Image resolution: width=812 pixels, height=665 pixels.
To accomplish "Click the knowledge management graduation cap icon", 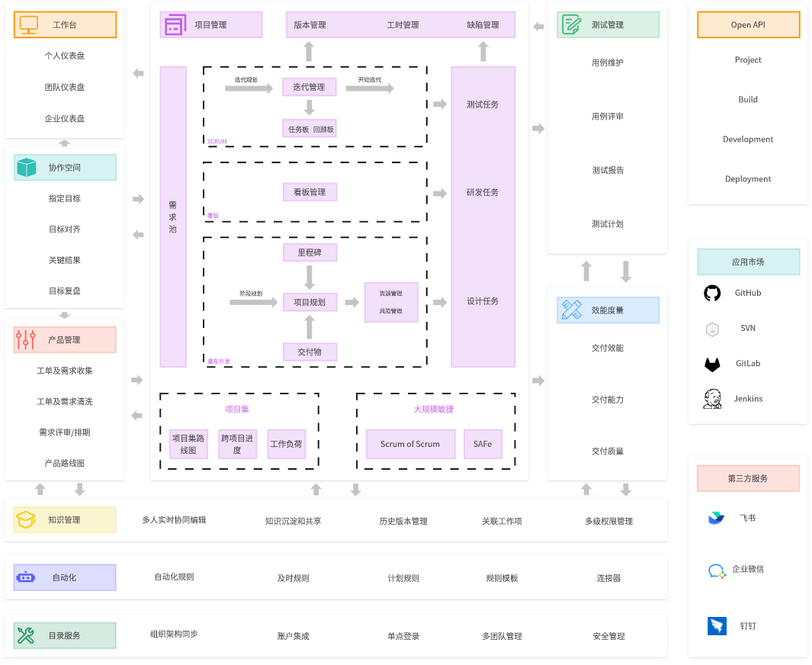I will click(26, 519).
